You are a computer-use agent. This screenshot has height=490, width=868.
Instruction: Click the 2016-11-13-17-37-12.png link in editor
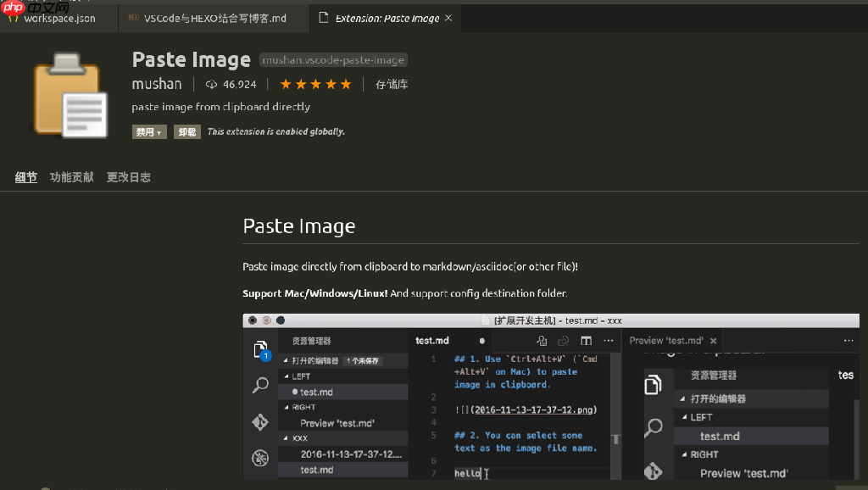534,409
